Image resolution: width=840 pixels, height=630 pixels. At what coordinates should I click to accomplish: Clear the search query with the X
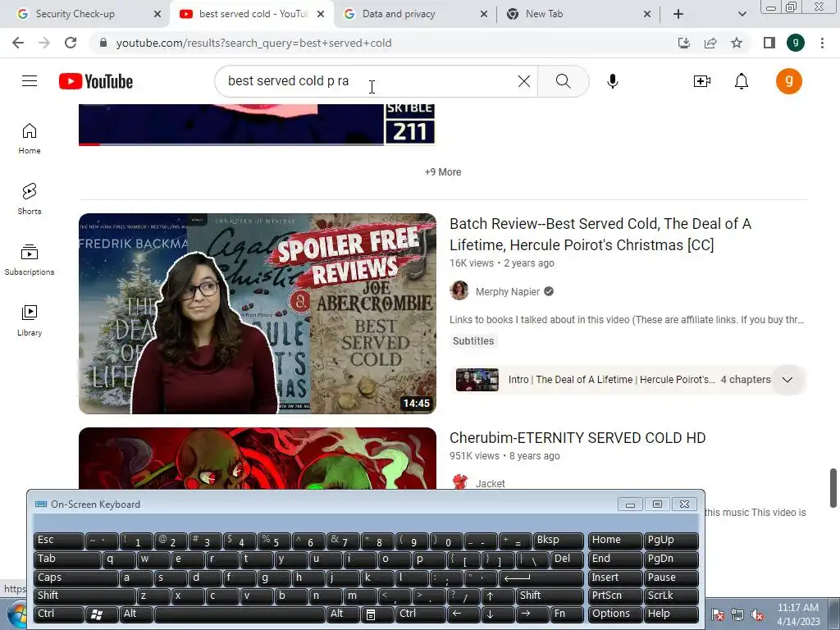click(524, 81)
